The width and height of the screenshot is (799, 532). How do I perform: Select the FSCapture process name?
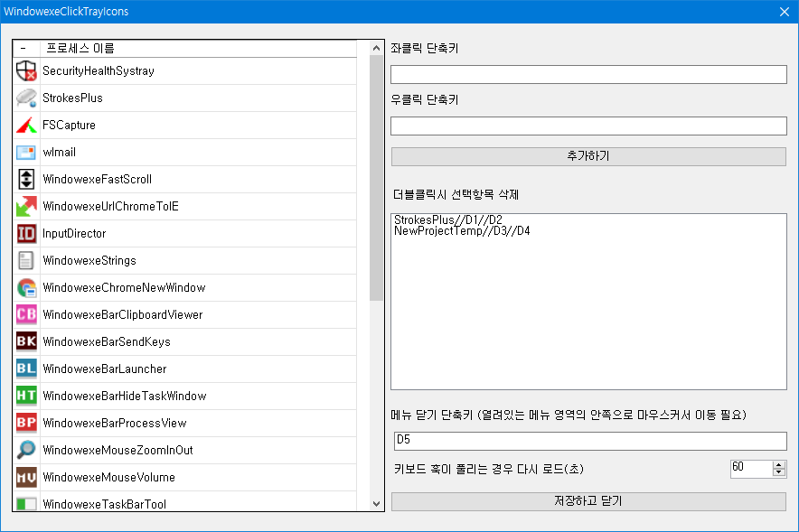69,125
